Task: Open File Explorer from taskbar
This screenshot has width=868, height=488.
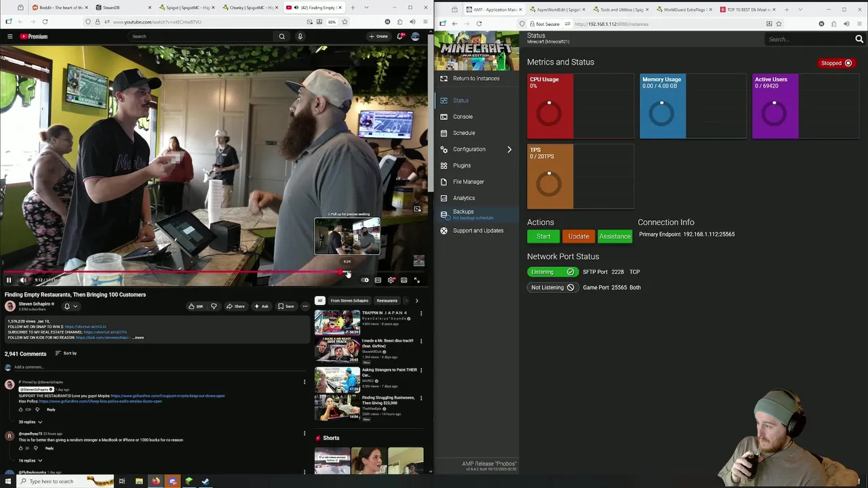Action: tap(139, 481)
